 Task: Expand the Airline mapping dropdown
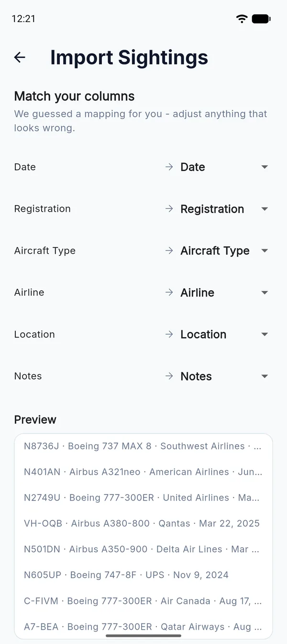tap(225, 293)
